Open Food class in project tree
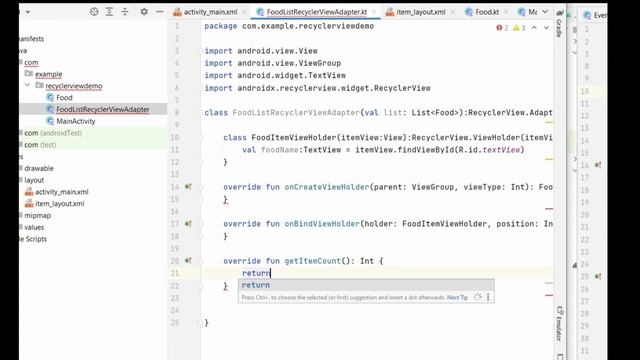640x360 pixels. 64,98
